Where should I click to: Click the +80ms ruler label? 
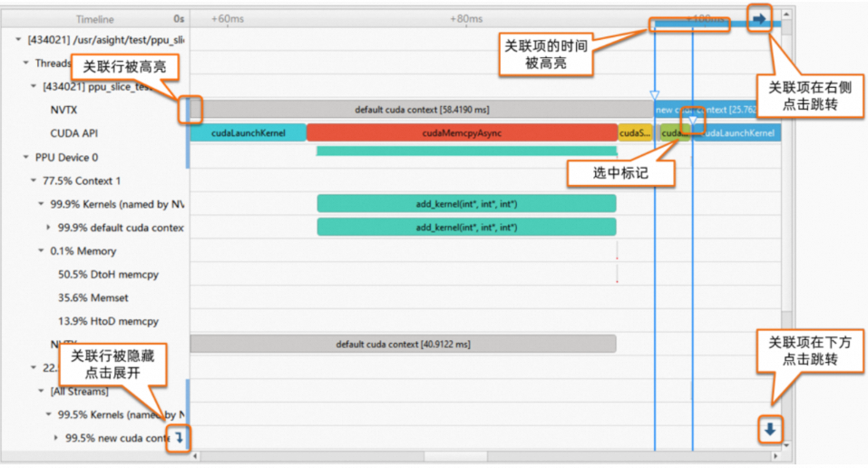click(466, 19)
